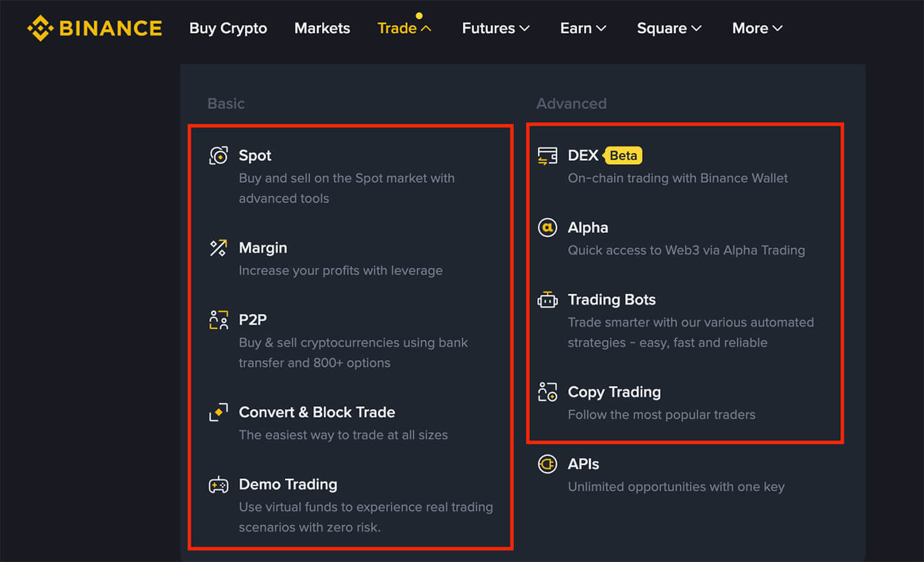Open the Square dropdown menu

pos(669,28)
